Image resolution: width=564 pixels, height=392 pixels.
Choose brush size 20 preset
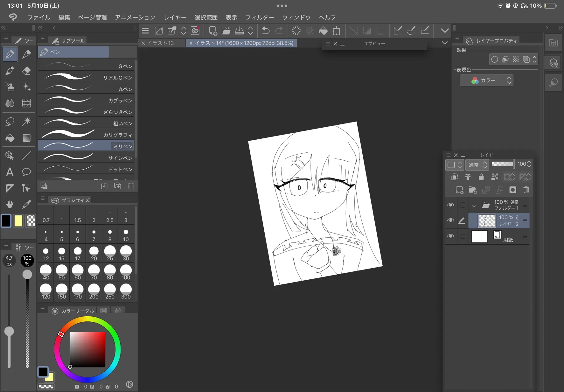click(x=94, y=254)
